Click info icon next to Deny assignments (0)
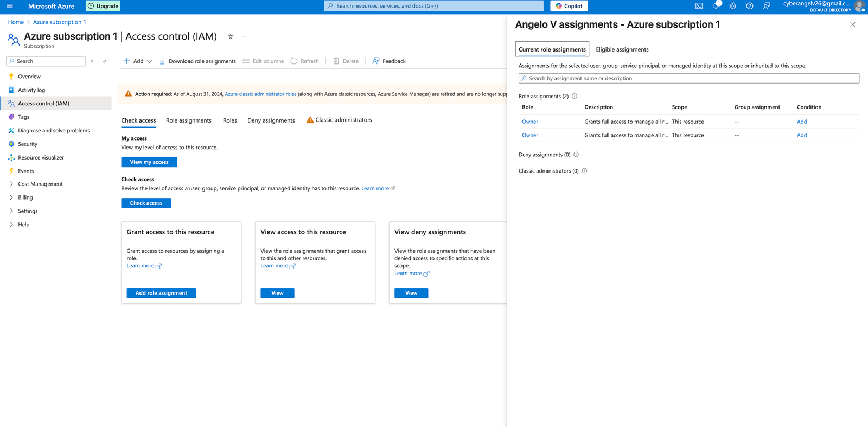 [x=576, y=155]
